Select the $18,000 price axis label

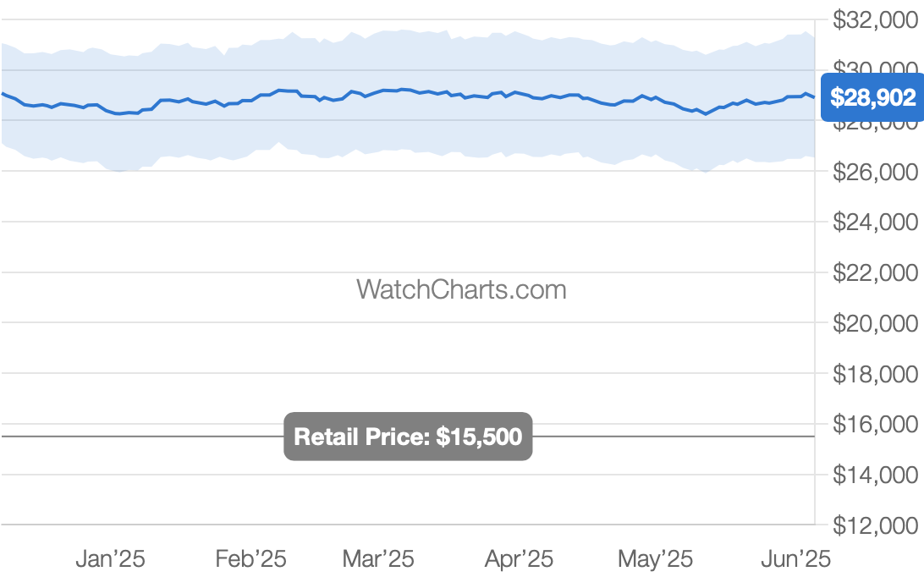pos(875,374)
